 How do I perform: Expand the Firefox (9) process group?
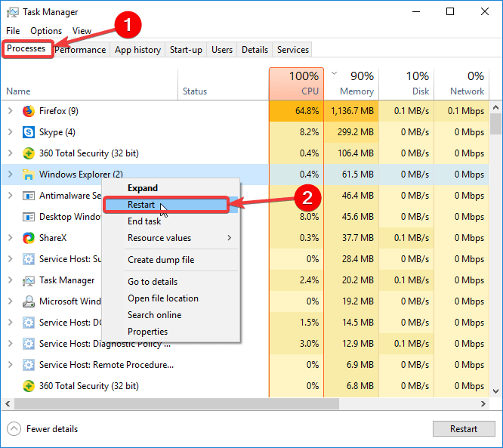coord(11,111)
